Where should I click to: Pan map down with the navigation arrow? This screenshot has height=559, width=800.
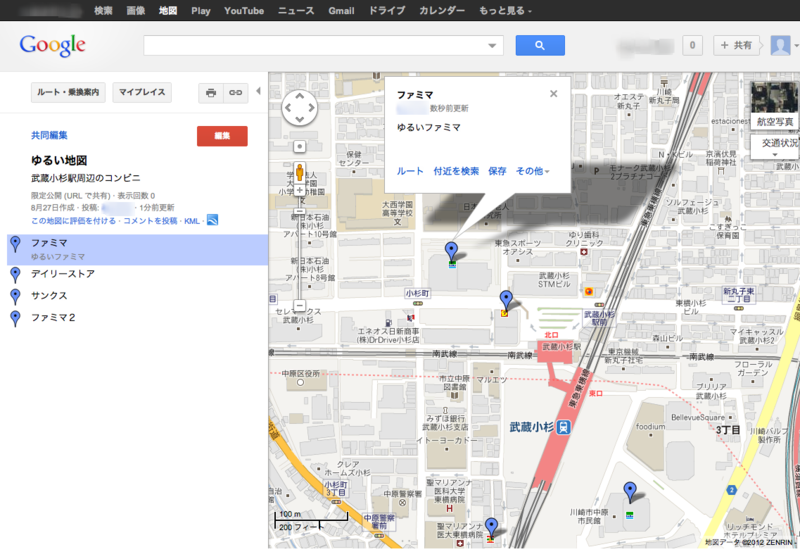point(299,119)
